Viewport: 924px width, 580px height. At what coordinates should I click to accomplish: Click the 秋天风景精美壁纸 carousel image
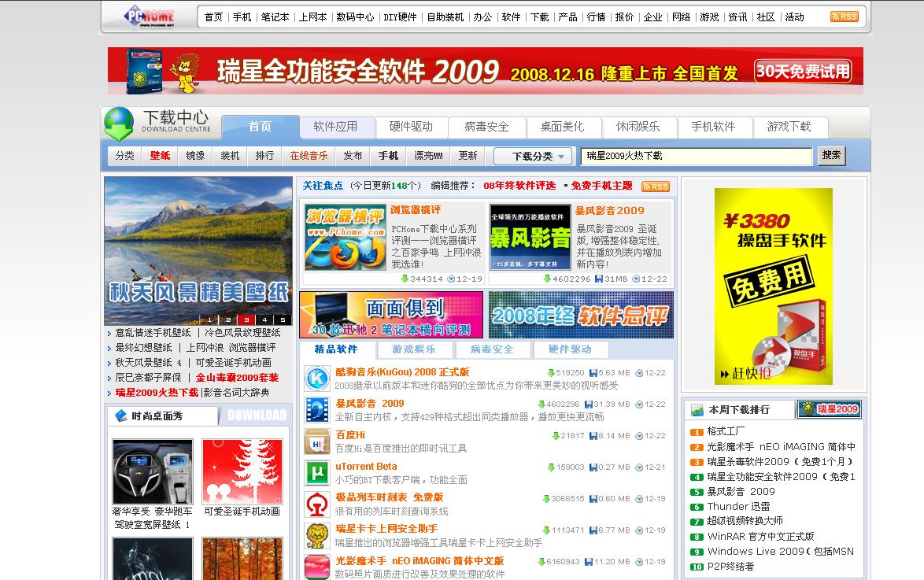pyautogui.click(x=198, y=251)
